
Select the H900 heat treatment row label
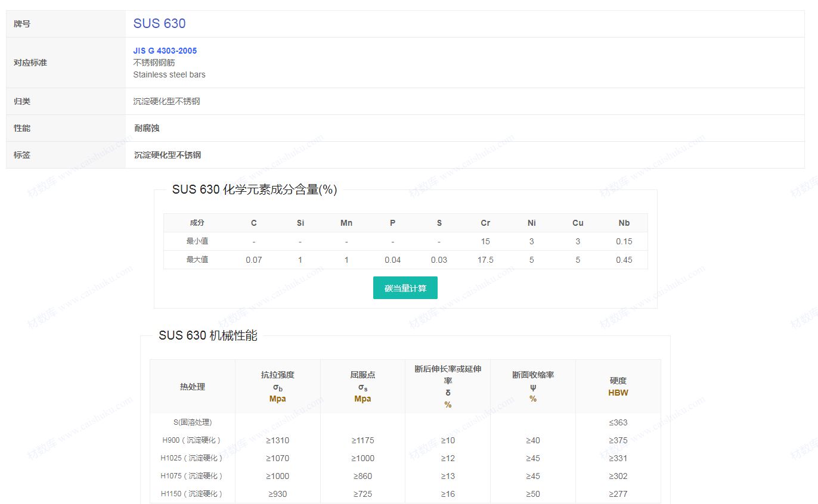(x=192, y=440)
